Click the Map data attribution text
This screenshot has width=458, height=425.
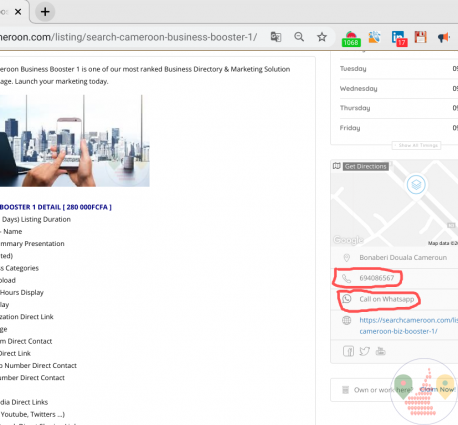pyautogui.click(x=443, y=243)
